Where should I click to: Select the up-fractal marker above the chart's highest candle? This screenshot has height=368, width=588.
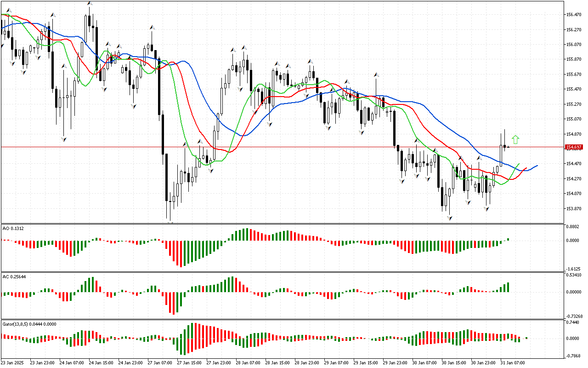(89, 4)
